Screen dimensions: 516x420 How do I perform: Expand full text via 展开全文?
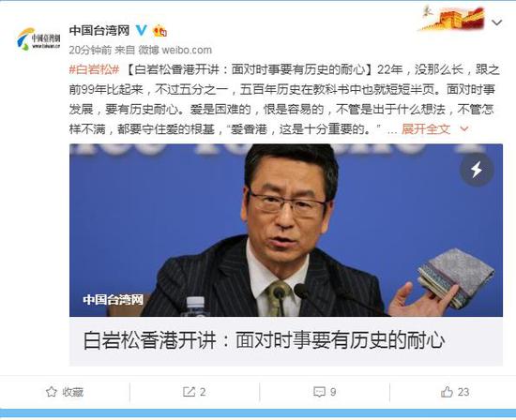(426, 129)
